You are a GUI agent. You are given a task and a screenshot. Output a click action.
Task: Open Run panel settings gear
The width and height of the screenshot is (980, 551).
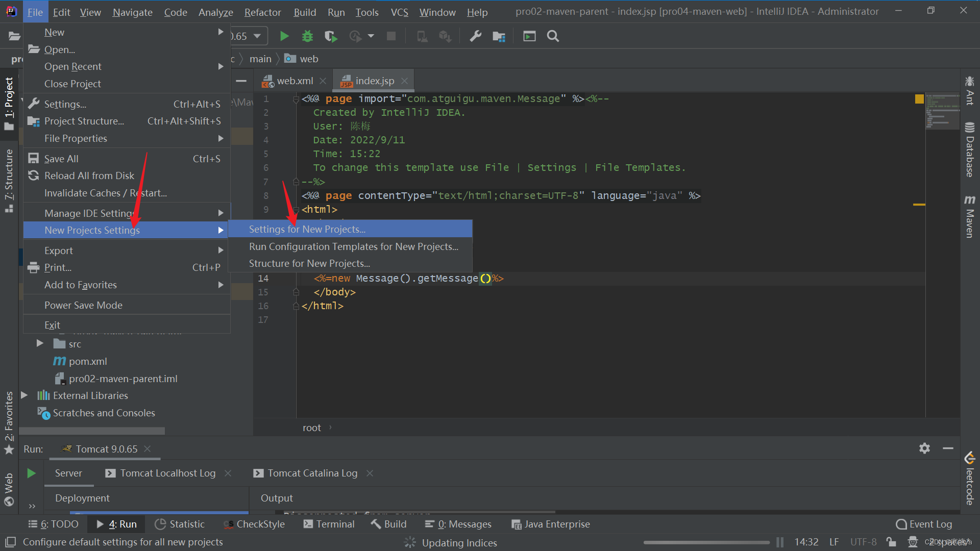point(924,448)
